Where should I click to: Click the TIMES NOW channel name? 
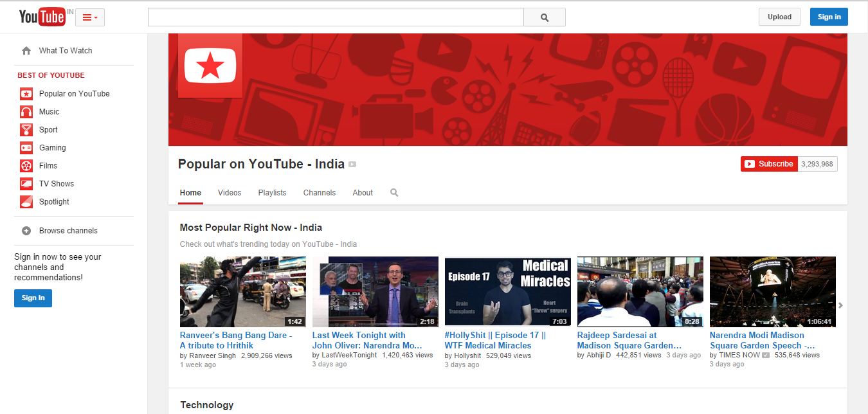point(739,355)
